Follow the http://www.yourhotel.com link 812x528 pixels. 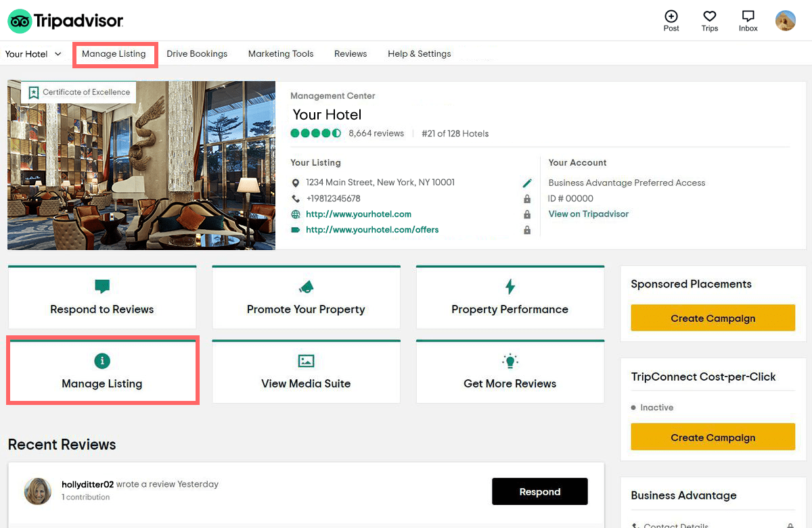pyautogui.click(x=359, y=214)
